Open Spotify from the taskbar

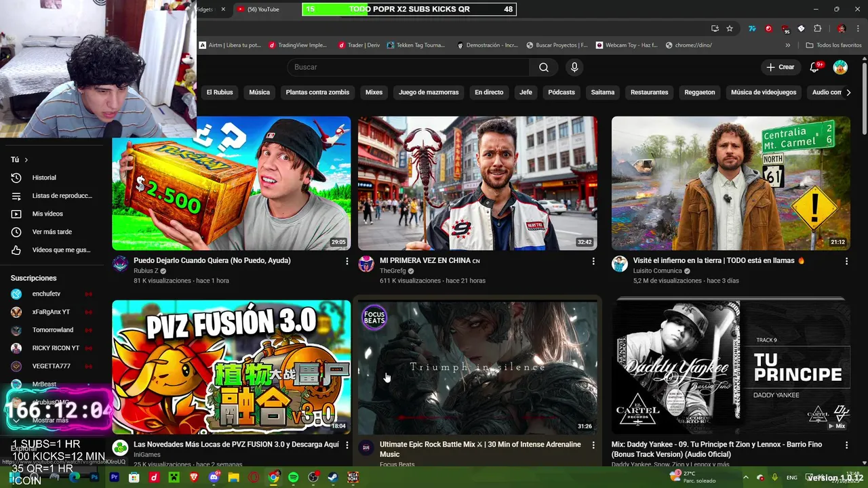[293, 478]
